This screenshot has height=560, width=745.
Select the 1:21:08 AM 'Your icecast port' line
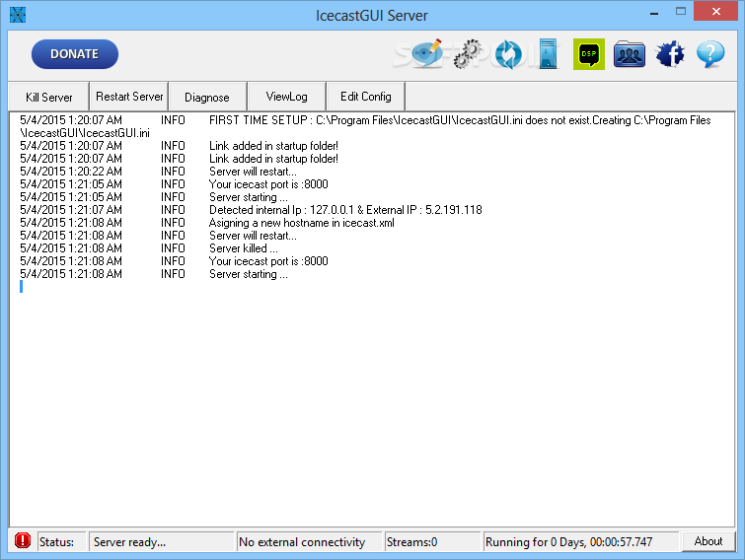click(x=174, y=261)
